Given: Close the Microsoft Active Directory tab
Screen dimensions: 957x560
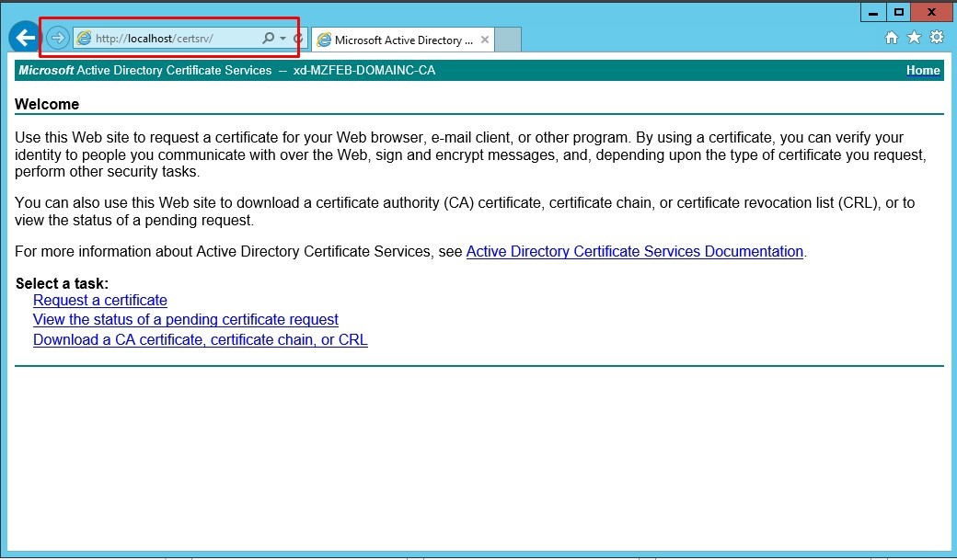Looking at the screenshot, I should [x=485, y=40].
